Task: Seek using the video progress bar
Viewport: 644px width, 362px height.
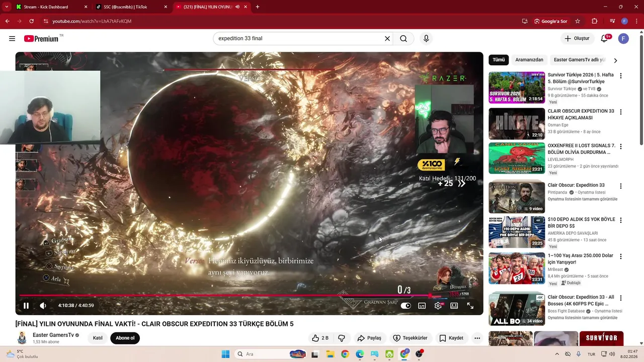Action: click(x=249, y=296)
